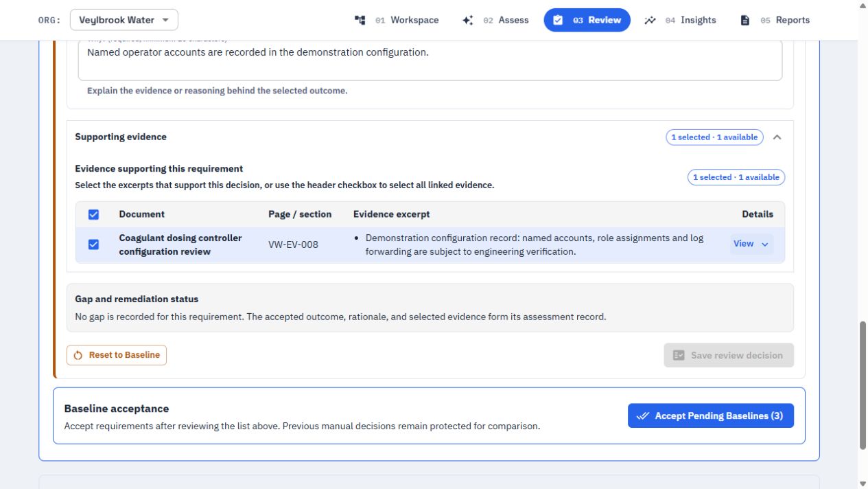Image resolution: width=868 pixels, height=489 pixels.
Task: Click the Assess sparkle icon
Action: click(468, 20)
